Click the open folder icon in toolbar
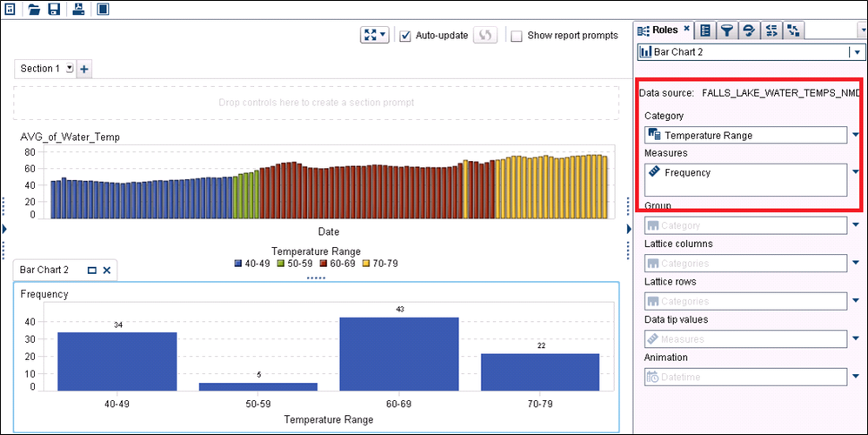 [34, 10]
